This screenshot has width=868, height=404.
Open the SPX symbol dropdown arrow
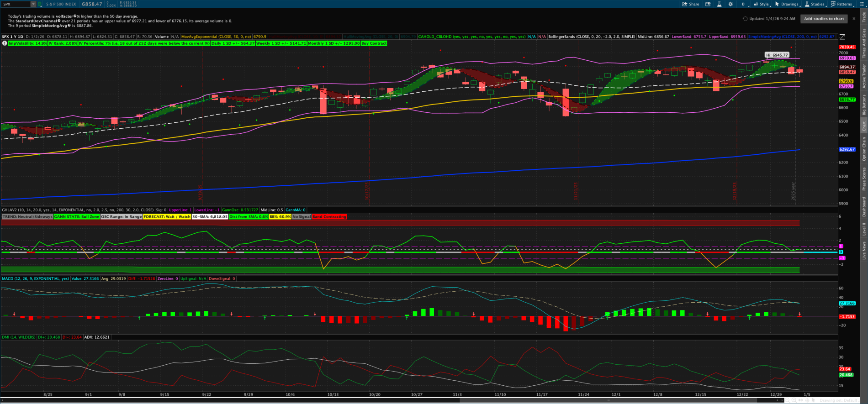tap(33, 4)
